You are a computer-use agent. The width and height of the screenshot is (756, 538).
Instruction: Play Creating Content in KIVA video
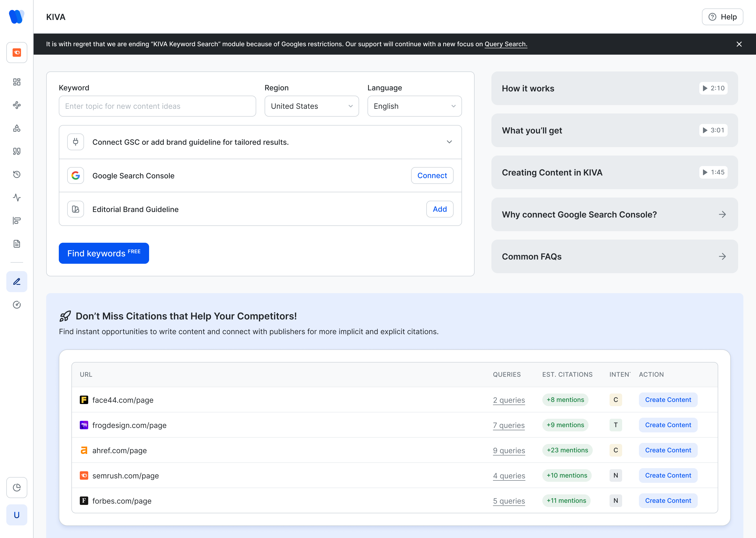[713, 172]
